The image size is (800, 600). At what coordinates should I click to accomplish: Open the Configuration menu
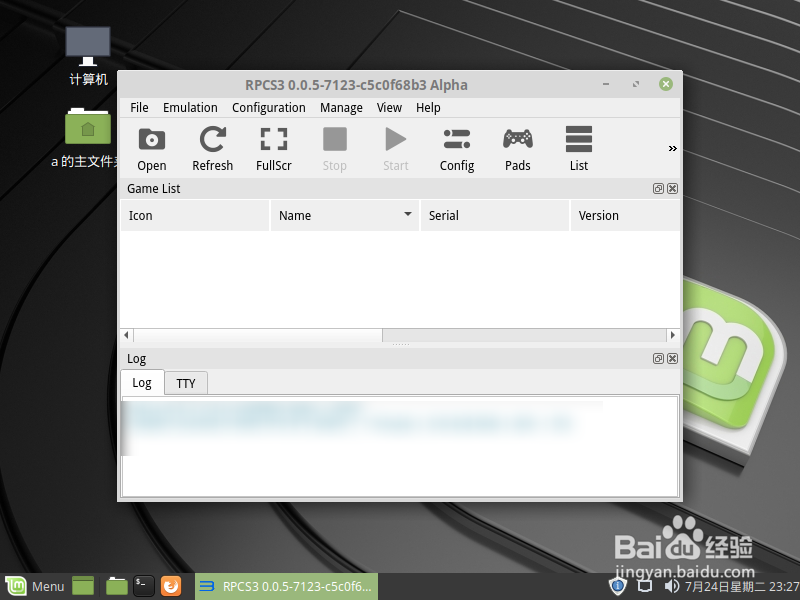[268, 108]
